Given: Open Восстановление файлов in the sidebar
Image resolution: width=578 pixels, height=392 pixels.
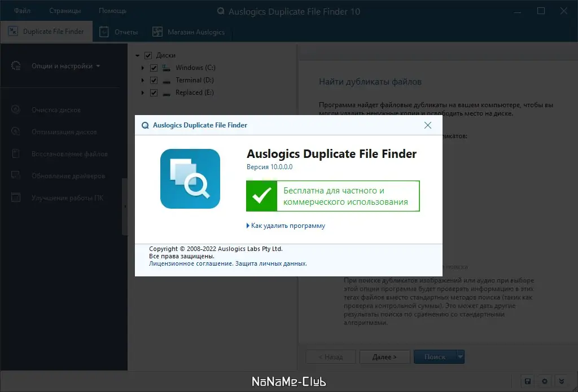Looking at the screenshot, I should pyautogui.click(x=69, y=154).
